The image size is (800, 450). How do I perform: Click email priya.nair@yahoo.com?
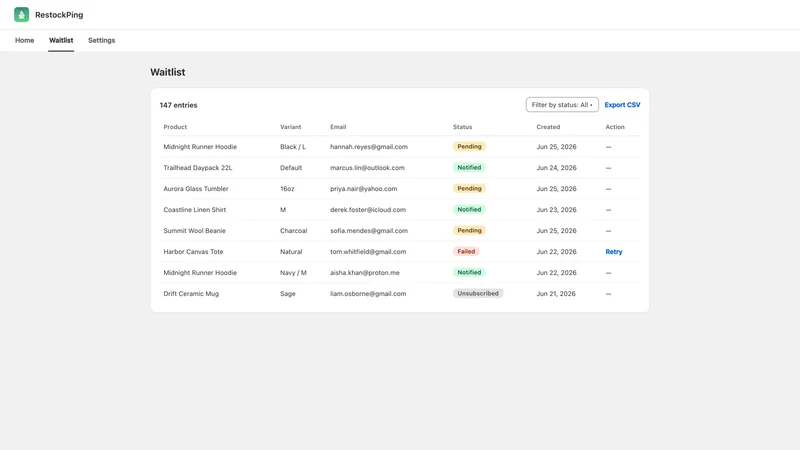pyautogui.click(x=363, y=189)
